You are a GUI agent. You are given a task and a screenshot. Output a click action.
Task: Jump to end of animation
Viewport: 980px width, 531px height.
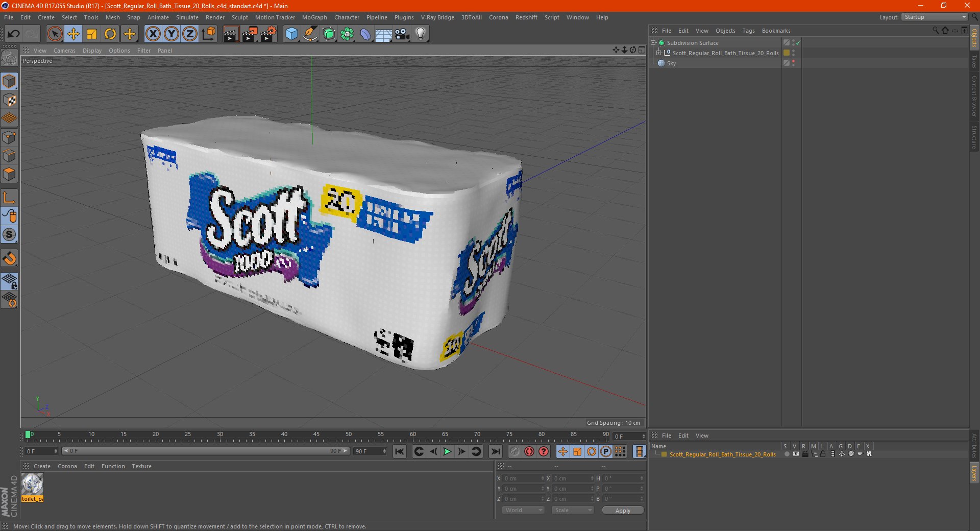tap(495, 451)
